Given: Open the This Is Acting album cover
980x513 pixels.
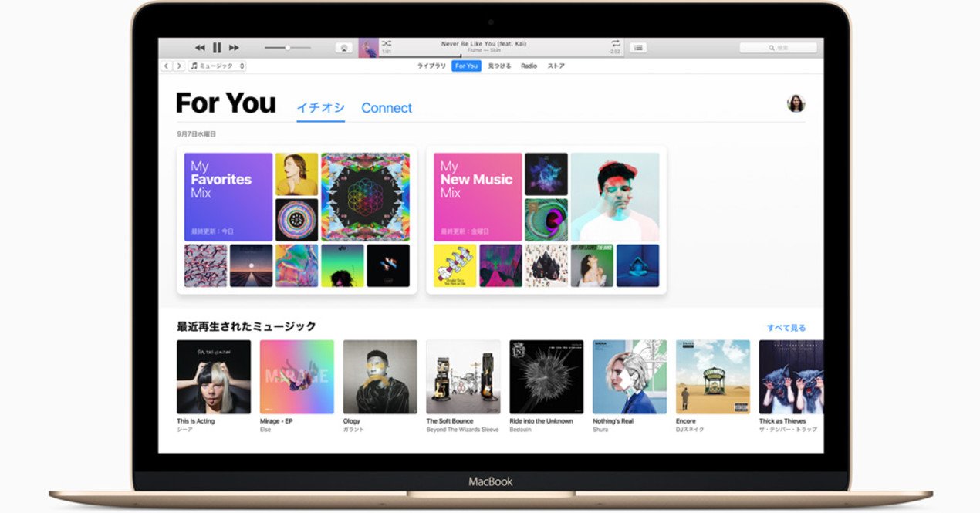Looking at the screenshot, I should click(x=214, y=376).
